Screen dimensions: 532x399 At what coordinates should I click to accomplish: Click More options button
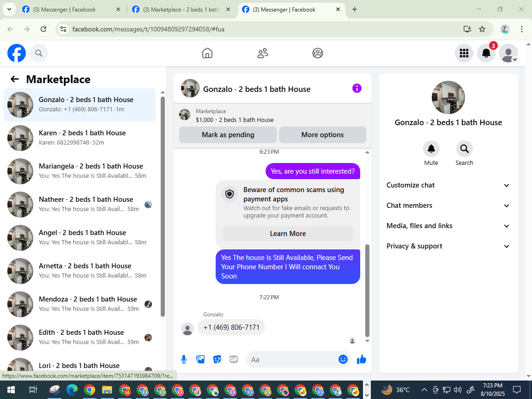tap(322, 135)
